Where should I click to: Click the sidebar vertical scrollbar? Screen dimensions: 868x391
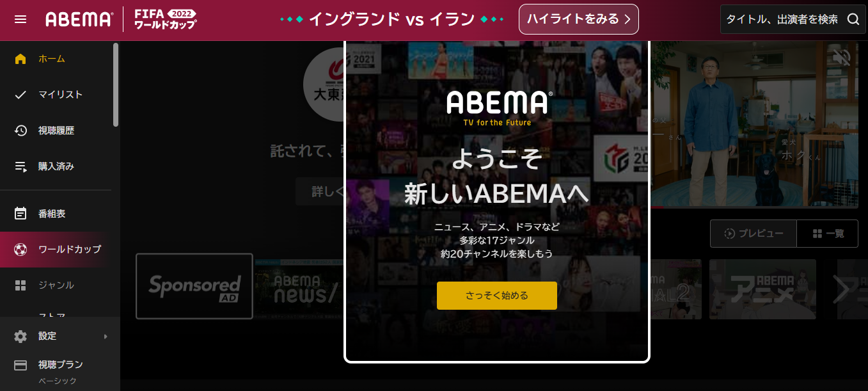[x=116, y=84]
